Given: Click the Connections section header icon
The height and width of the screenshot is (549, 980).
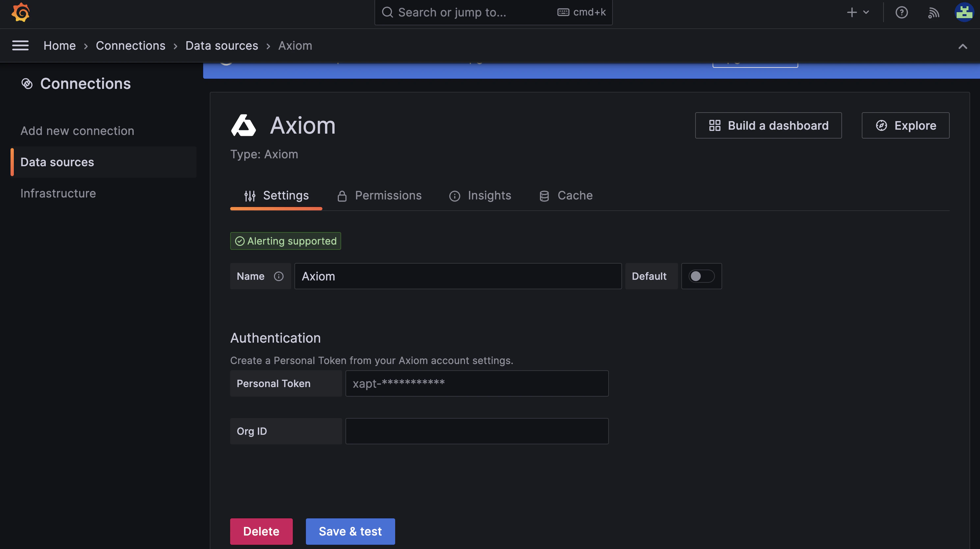Looking at the screenshot, I should point(27,84).
